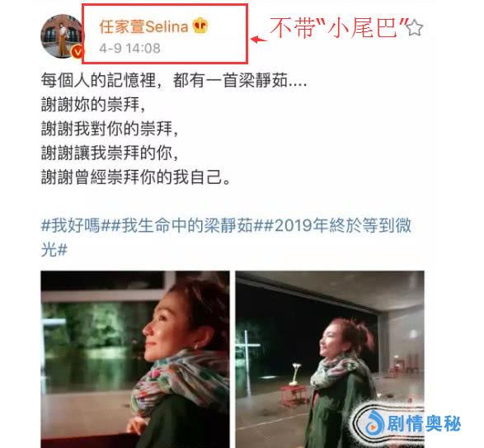This screenshot has height=448, width=484.
Task: Click the 剧情奥秘 watermark logo icon
Action: 374,422
